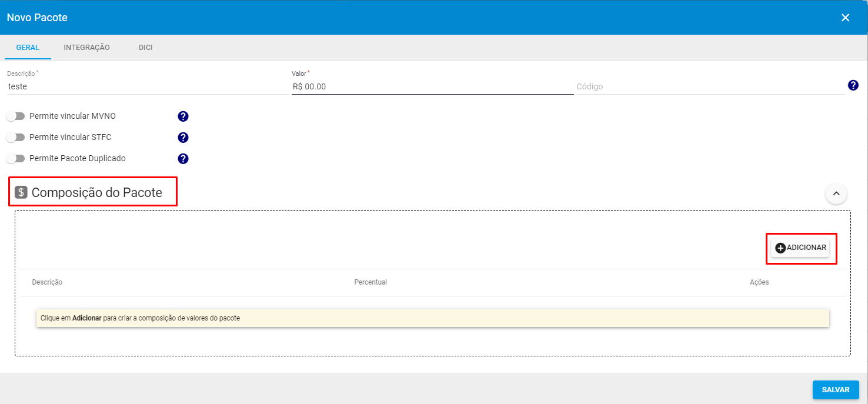Turn on Permite Pacote Duplicado
Screen dimensions: 868x404
[x=16, y=159]
